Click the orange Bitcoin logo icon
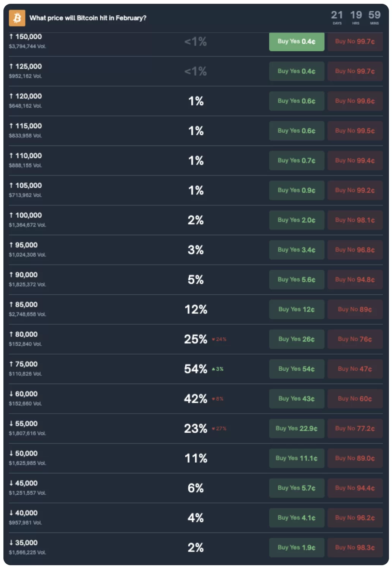This screenshot has height=569, width=392. [17, 18]
